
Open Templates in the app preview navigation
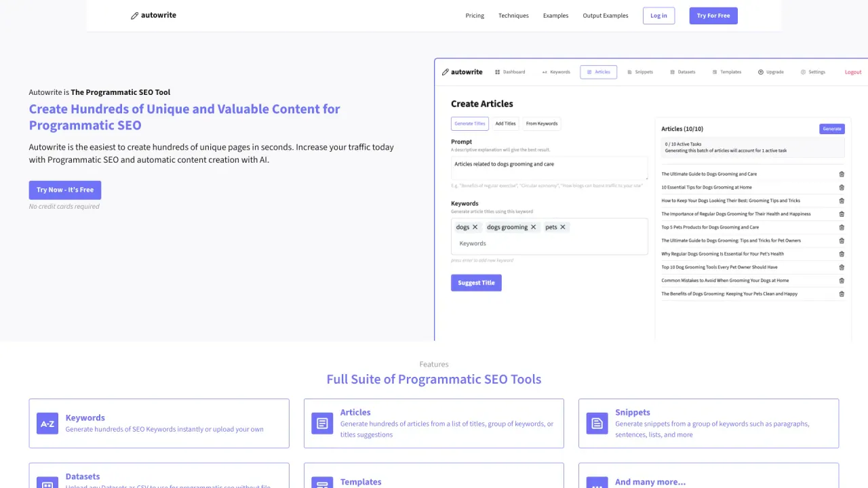(x=726, y=72)
